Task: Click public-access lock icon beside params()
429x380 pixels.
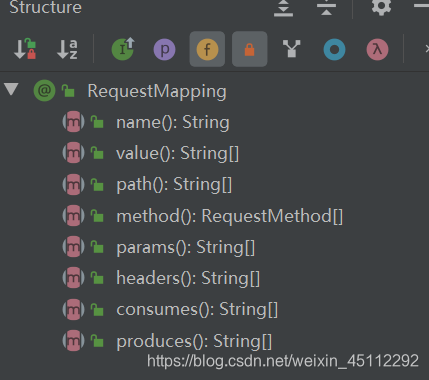Action: tap(97, 247)
